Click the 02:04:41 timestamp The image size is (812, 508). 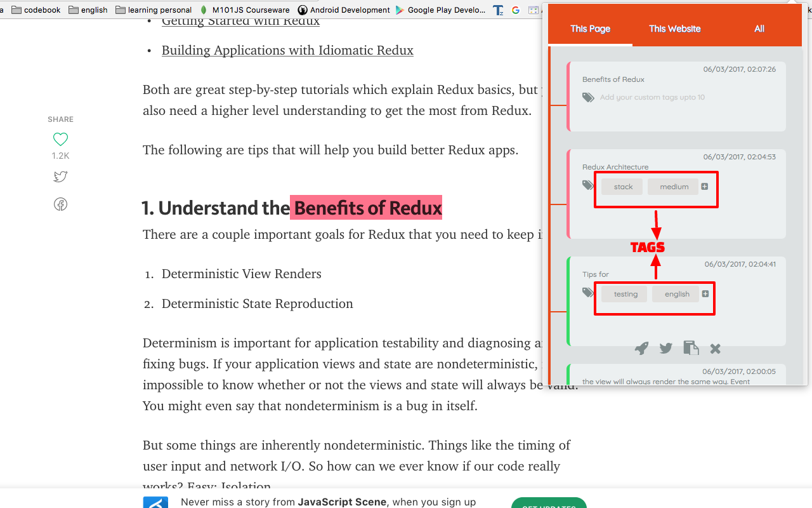740,264
